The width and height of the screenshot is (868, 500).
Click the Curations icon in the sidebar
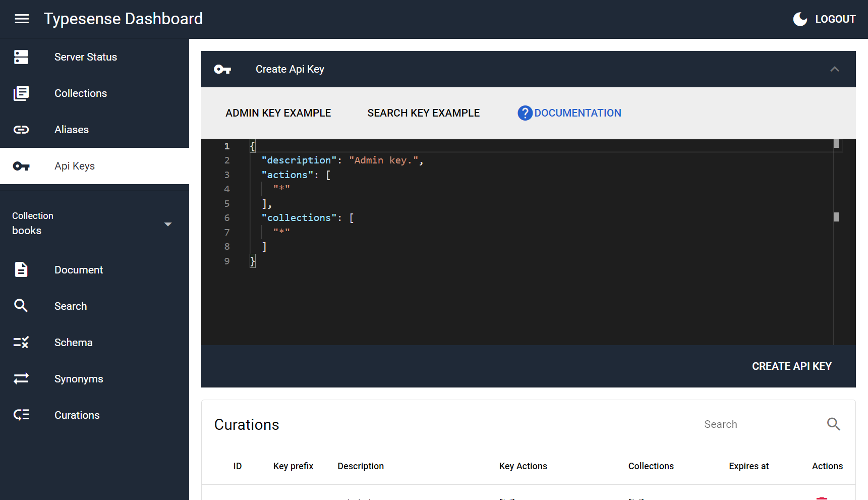pyautogui.click(x=21, y=415)
